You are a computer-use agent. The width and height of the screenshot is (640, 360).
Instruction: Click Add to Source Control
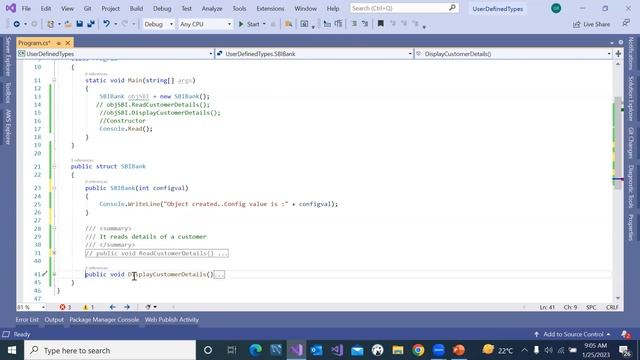pos(573,334)
